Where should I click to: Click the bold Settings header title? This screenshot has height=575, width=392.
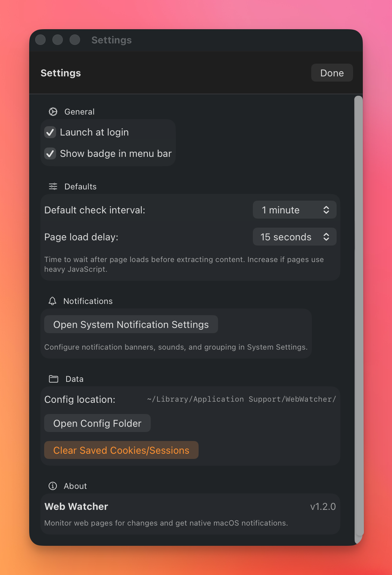[x=61, y=73]
